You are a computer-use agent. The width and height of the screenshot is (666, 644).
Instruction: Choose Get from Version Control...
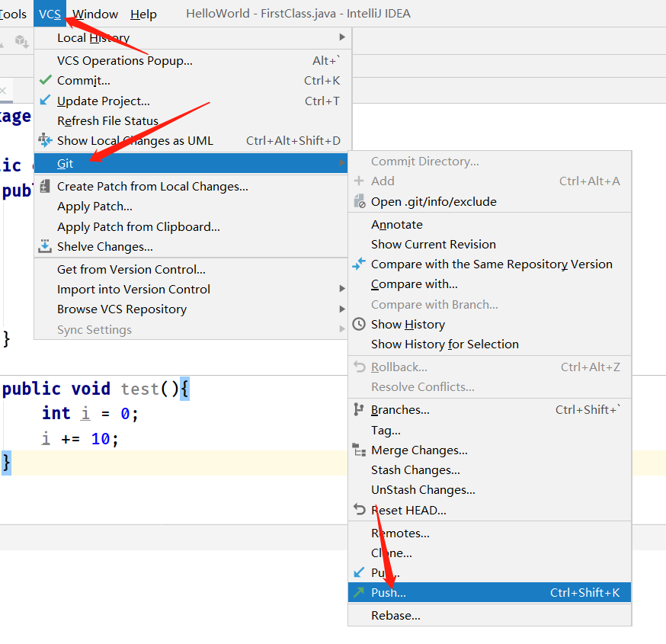[x=131, y=269]
